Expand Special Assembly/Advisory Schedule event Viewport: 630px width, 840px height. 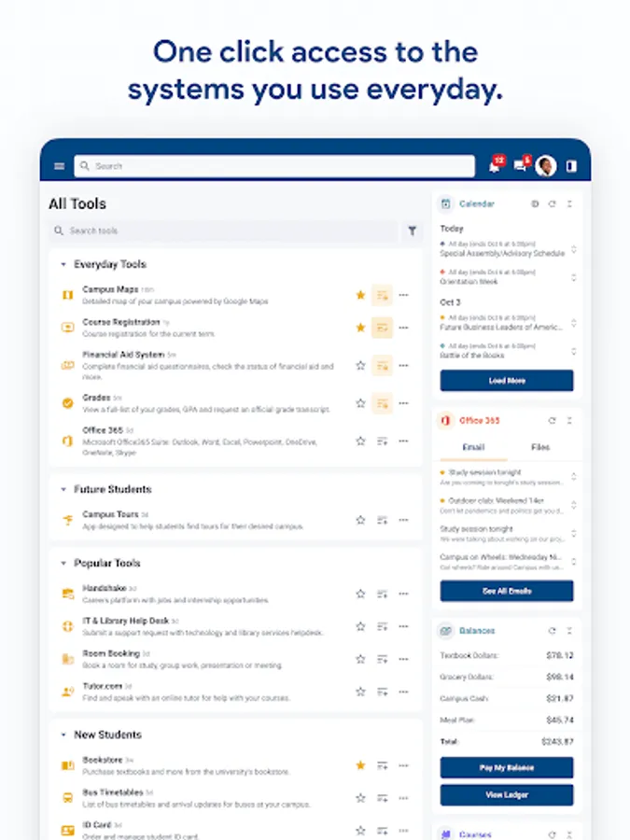574,249
